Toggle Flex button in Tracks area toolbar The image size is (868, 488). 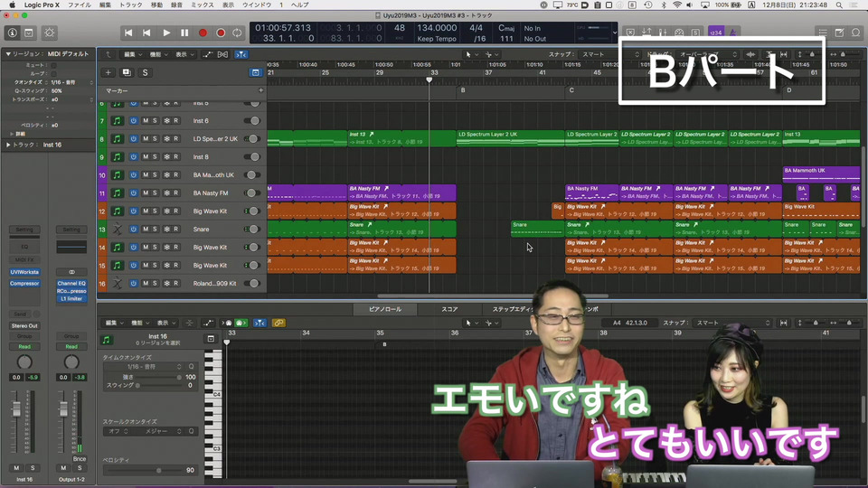pyautogui.click(x=222, y=54)
